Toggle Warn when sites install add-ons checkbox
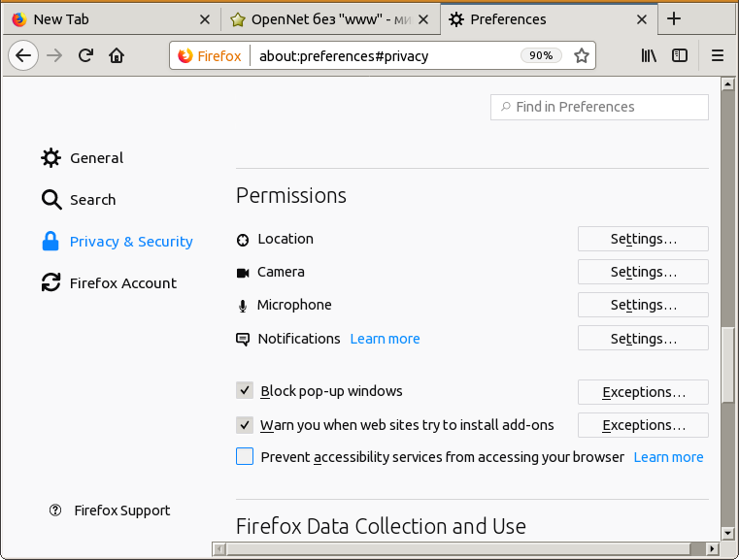 coord(245,424)
